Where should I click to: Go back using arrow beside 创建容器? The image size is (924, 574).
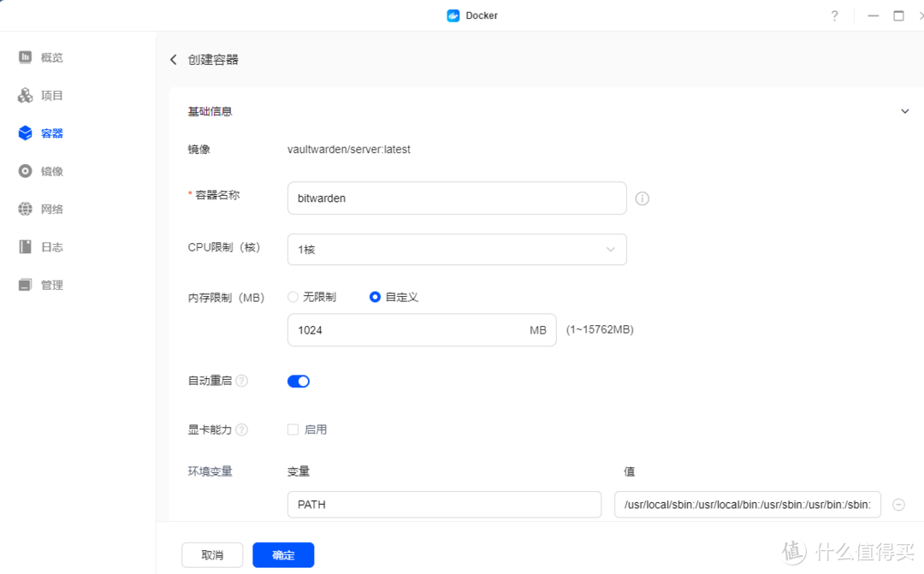(173, 60)
